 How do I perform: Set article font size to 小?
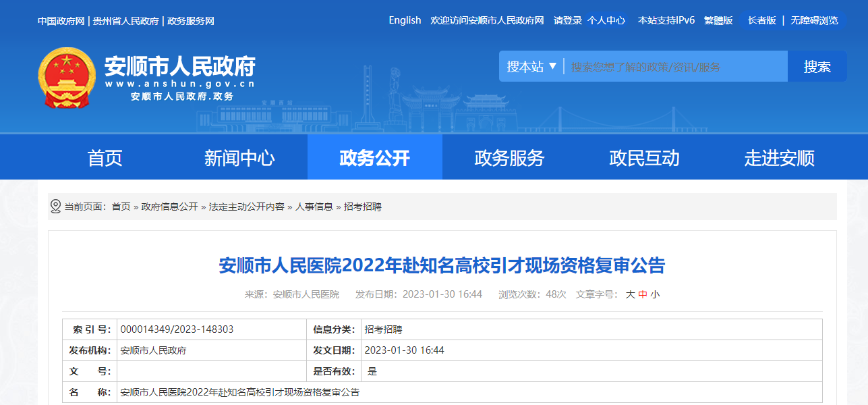click(655, 294)
